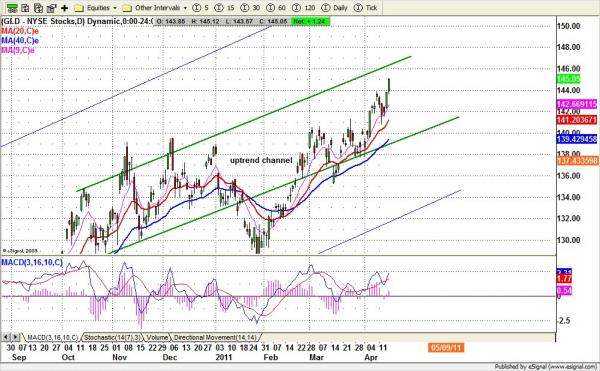This screenshot has width=600, height=371.
Task: Click the Equities folder icon
Action: pos(79,8)
